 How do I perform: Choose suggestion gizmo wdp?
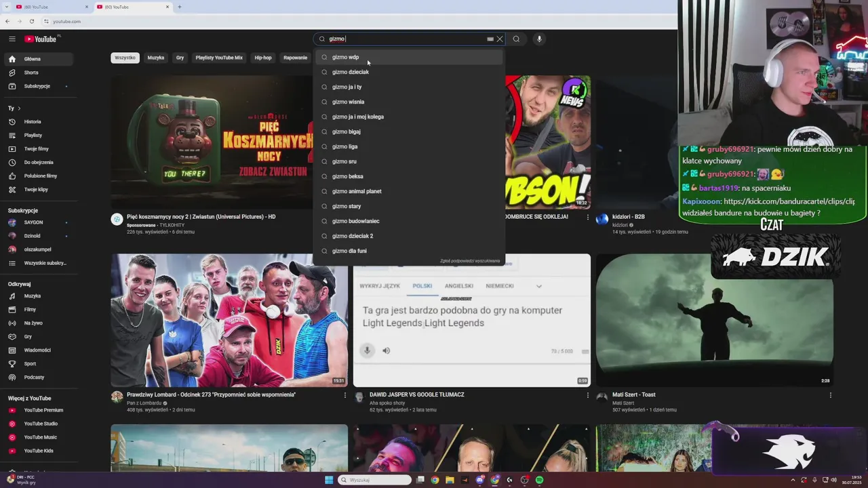pos(408,57)
